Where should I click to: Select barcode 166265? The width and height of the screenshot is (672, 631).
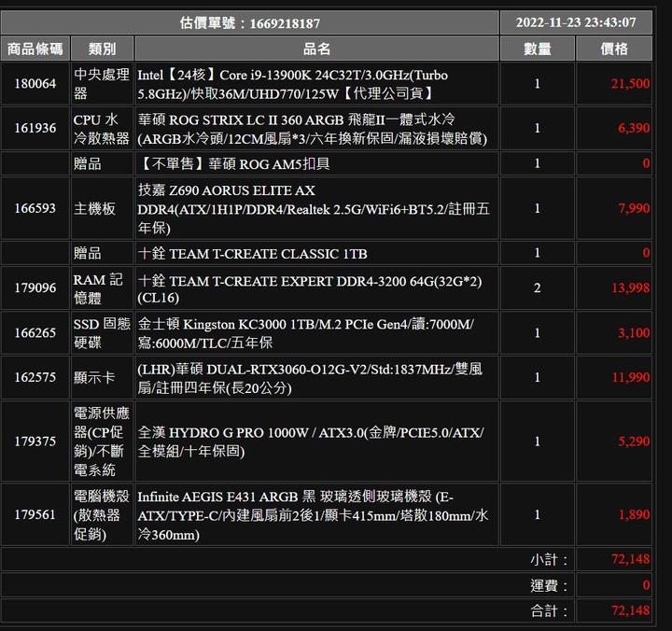point(35,333)
